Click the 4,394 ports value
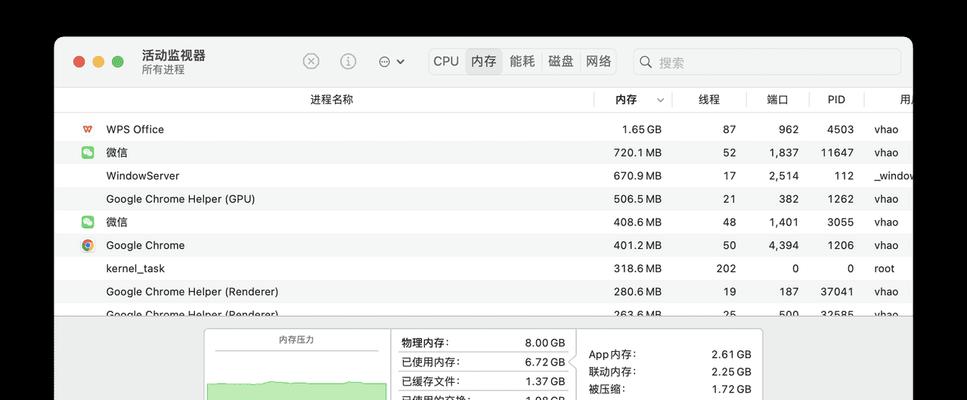This screenshot has height=400, width=967. 784,245
